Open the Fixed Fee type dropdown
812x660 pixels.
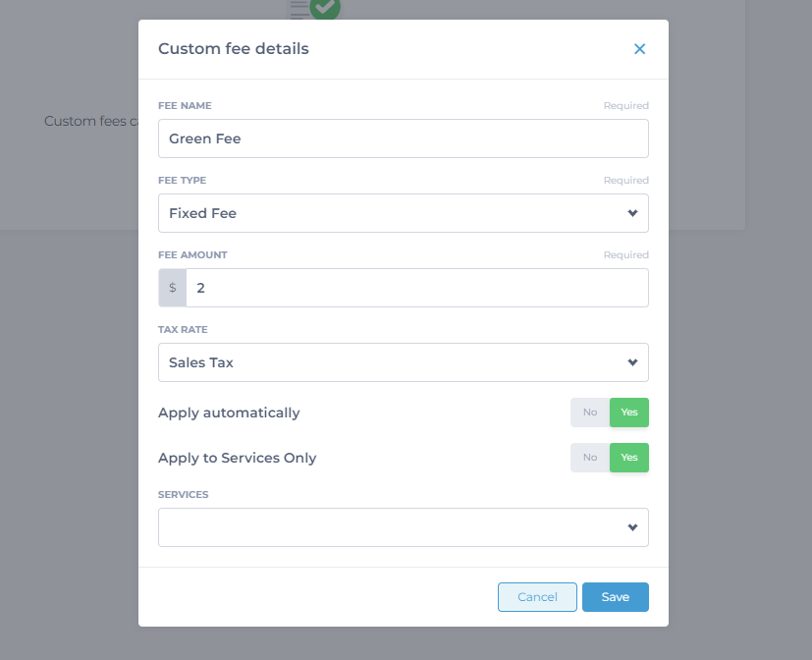coord(404,213)
